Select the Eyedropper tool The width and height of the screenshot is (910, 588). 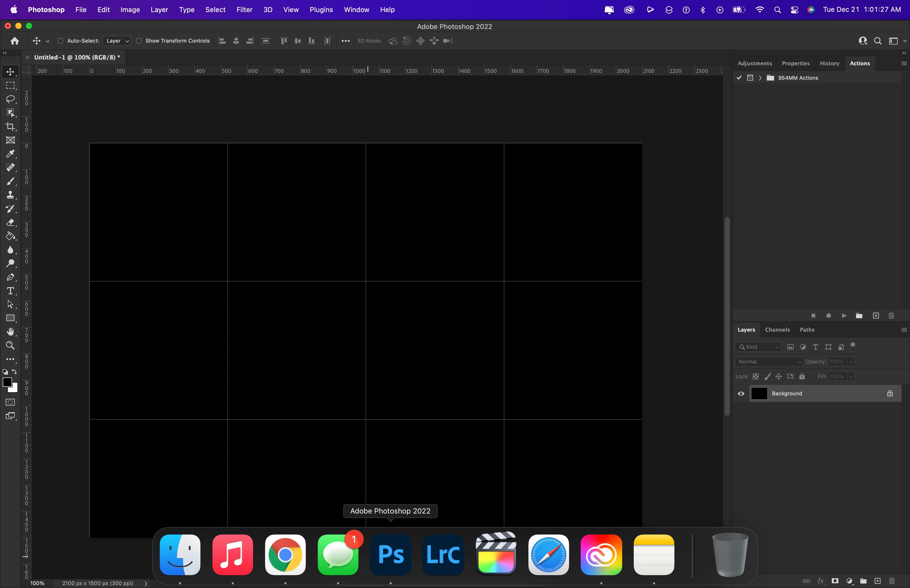[10, 154]
